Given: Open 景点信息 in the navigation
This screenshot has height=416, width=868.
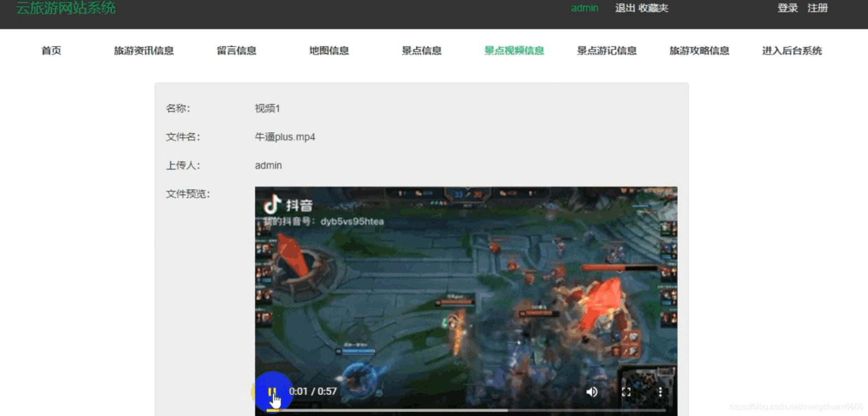Looking at the screenshot, I should (x=422, y=51).
